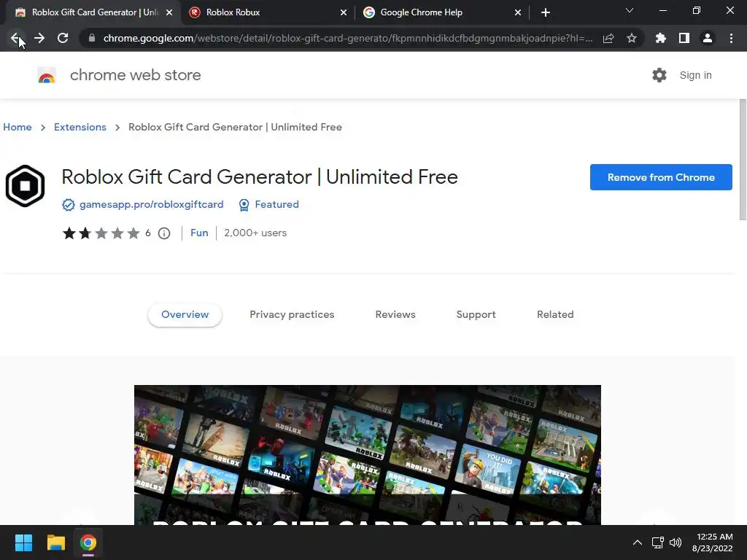This screenshot has height=560, width=747.
Task: Open the Privacy practices tab
Action: click(x=292, y=315)
